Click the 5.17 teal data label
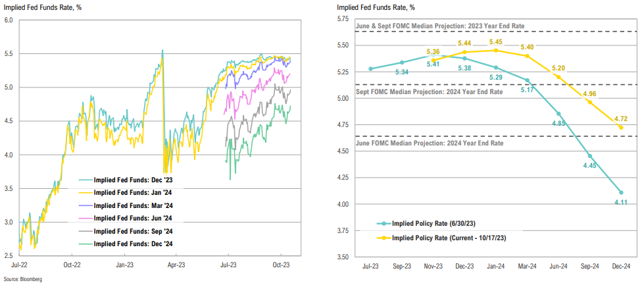 tap(526, 90)
